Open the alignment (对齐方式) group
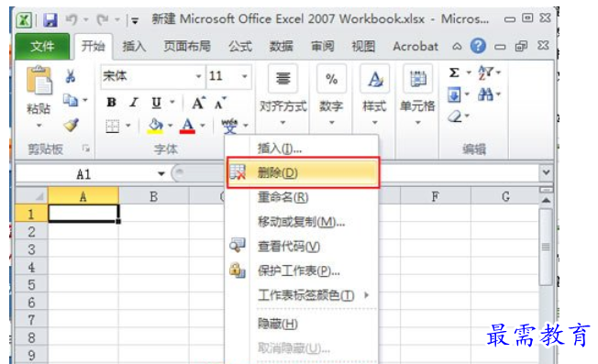The height and width of the screenshot is (364, 598). pos(283,95)
